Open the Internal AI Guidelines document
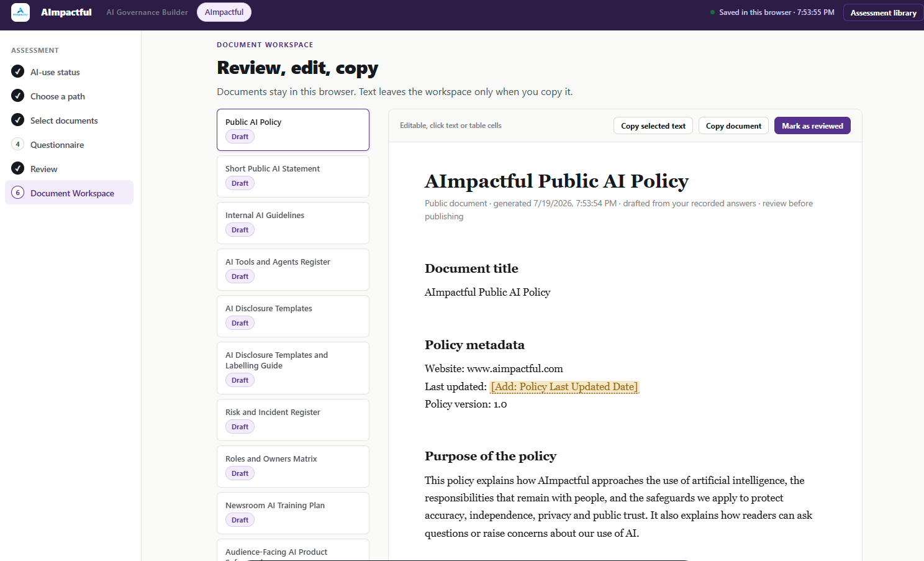The image size is (924, 561). (293, 223)
